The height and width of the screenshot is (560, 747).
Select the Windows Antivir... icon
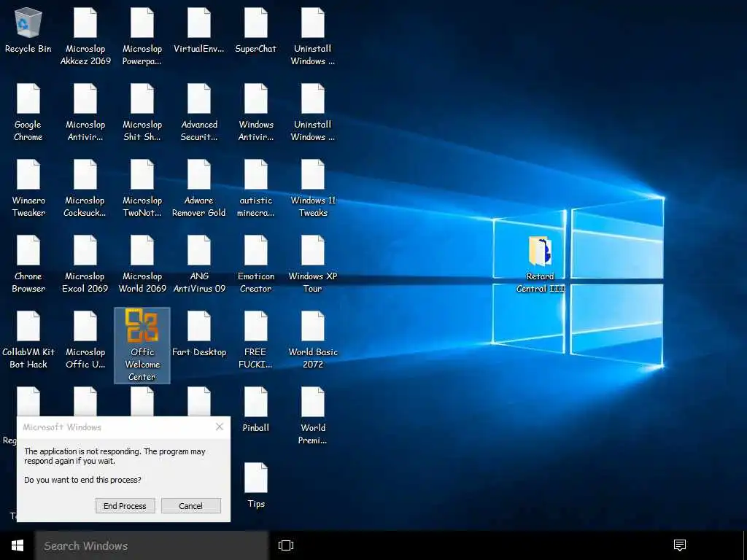(x=256, y=112)
